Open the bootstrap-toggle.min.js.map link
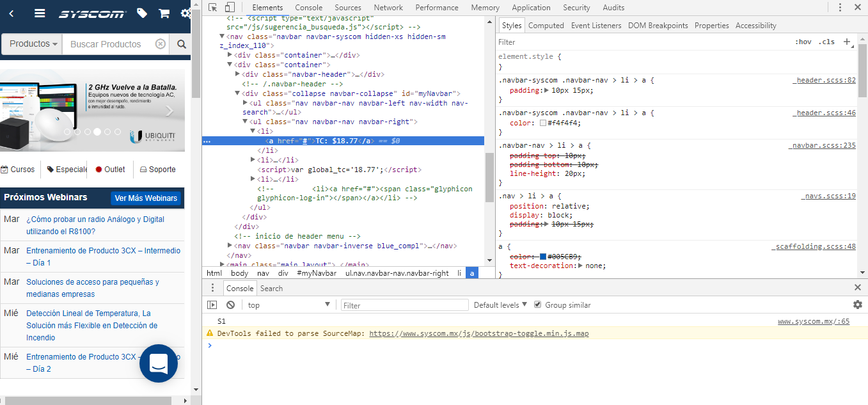This screenshot has height=405, width=868. coord(479,333)
